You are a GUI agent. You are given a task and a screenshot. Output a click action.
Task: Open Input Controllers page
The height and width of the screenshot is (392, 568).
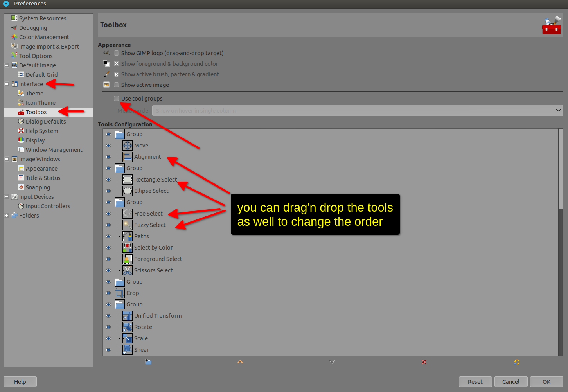48,206
